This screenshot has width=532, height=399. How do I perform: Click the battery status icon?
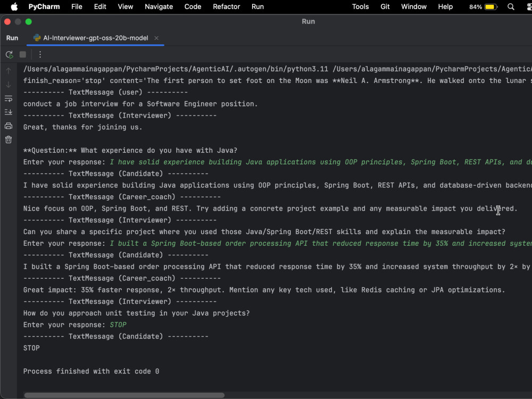click(x=491, y=7)
